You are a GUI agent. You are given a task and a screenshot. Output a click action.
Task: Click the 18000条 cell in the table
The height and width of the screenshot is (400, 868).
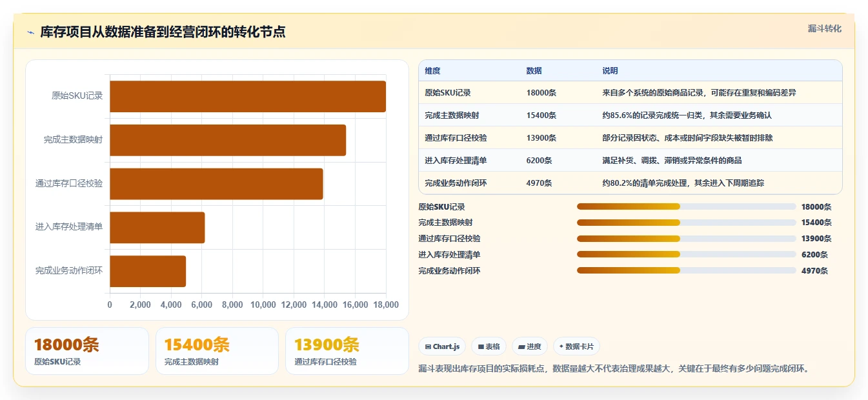[541, 93]
